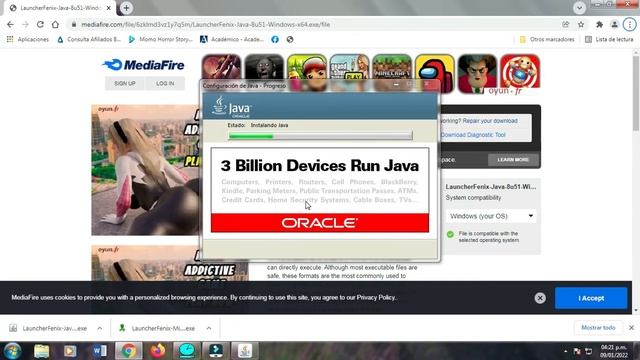The height and width of the screenshot is (360, 640).
Task: Expand options for LauncherFenix-Jav...exe download
Action: pos(100,328)
